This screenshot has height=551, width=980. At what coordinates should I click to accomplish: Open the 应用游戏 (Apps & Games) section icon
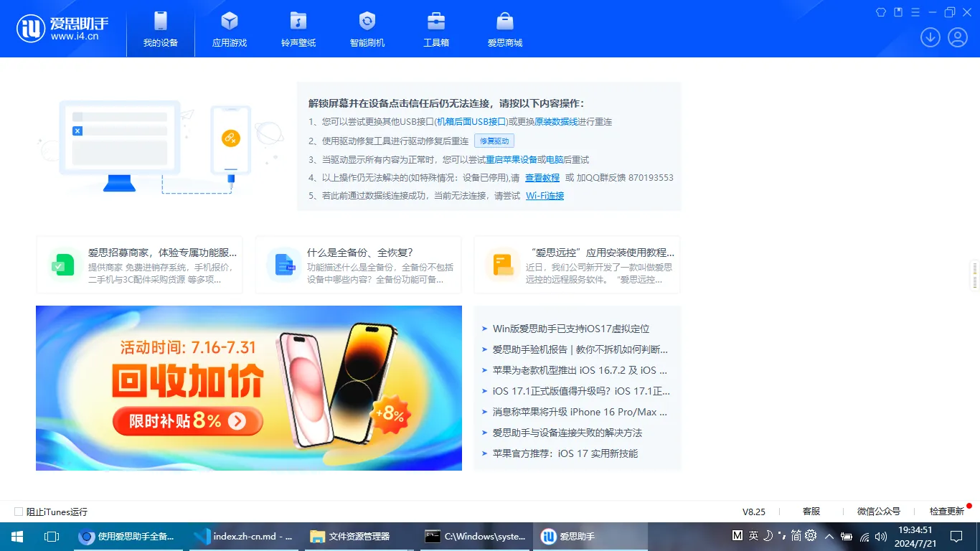[x=229, y=29]
